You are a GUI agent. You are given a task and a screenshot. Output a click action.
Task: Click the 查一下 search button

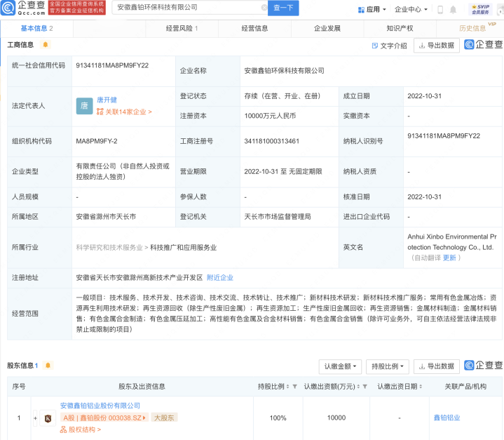285,8
